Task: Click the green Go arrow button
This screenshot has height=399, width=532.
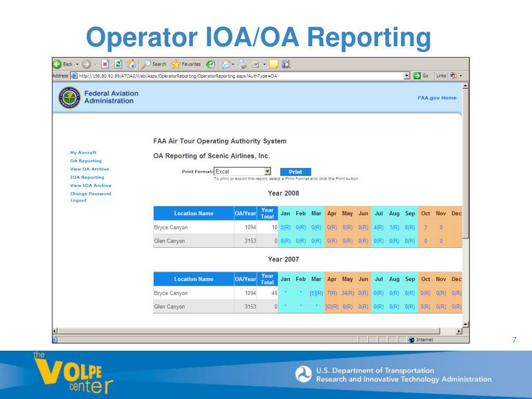Action: click(x=417, y=76)
